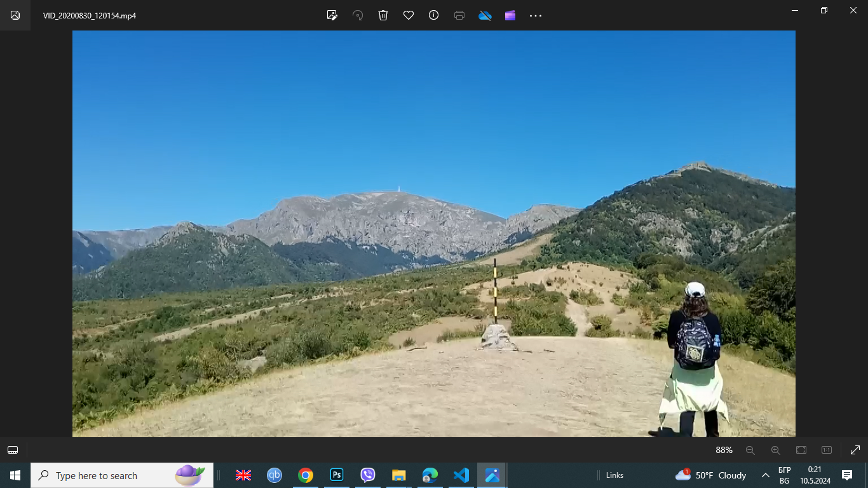Screen dimensions: 868x488
Task: Open Photoshop from the taskbar
Action: pyautogui.click(x=337, y=475)
